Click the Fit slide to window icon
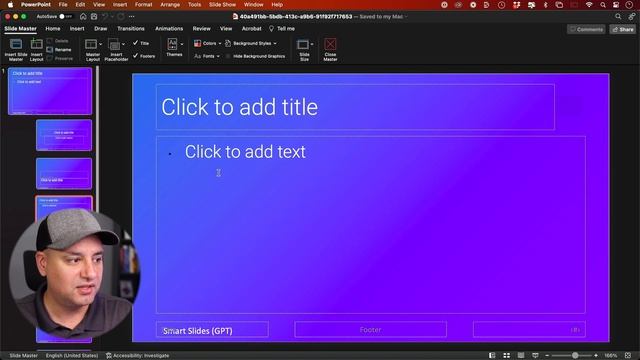640x360 pixels. pos(628,356)
